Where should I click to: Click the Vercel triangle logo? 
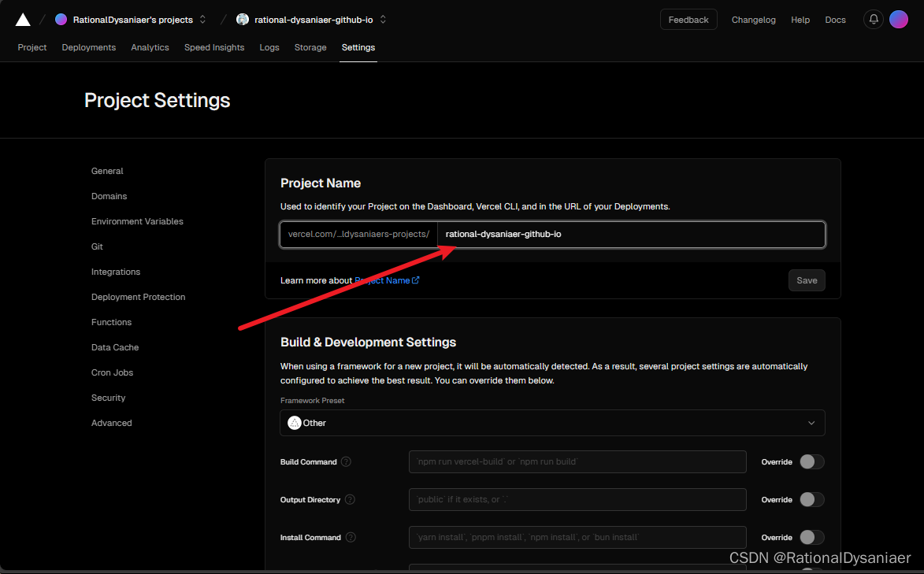pyautogui.click(x=23, y=20)
